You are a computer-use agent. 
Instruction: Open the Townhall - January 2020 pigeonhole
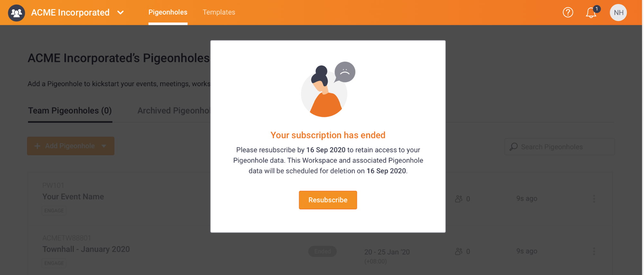(x=86, y=249)
